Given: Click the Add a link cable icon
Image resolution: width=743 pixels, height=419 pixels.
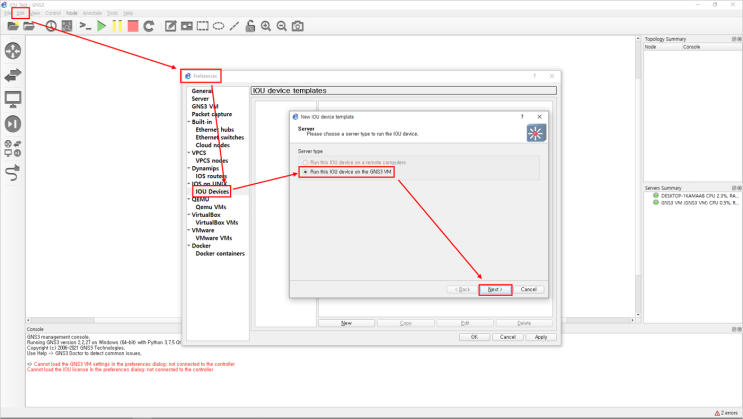Looking at the screenshot, I should pos(13,173).
